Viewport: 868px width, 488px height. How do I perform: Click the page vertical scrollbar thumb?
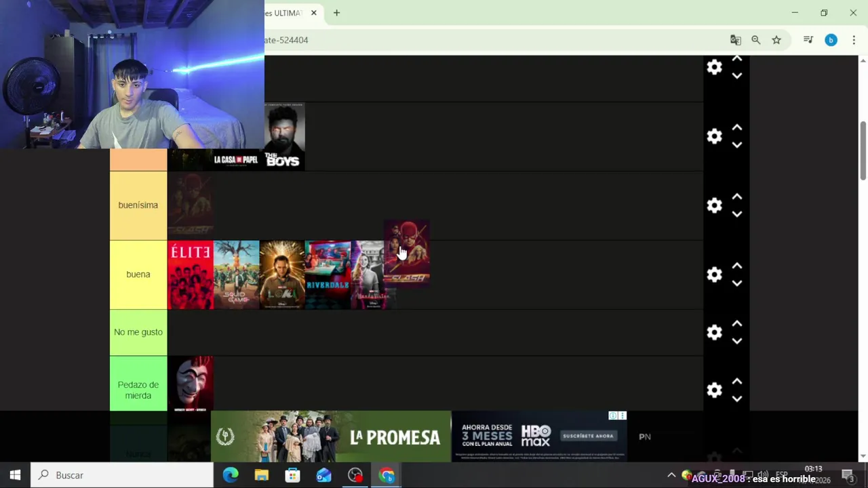[863, 150]
